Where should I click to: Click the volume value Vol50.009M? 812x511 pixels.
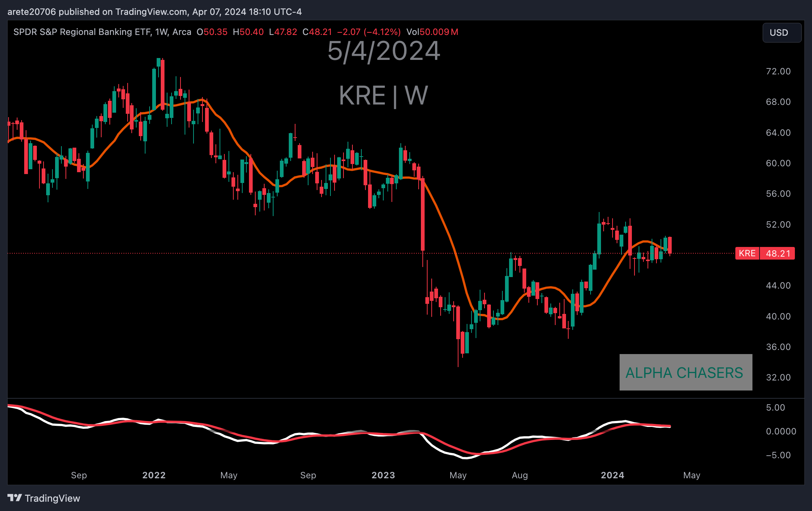pyautogui.click(x=432, y=32)
